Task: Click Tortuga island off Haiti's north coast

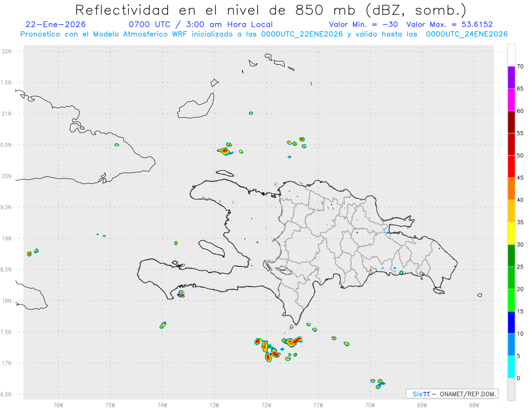Action: (225, 172)
